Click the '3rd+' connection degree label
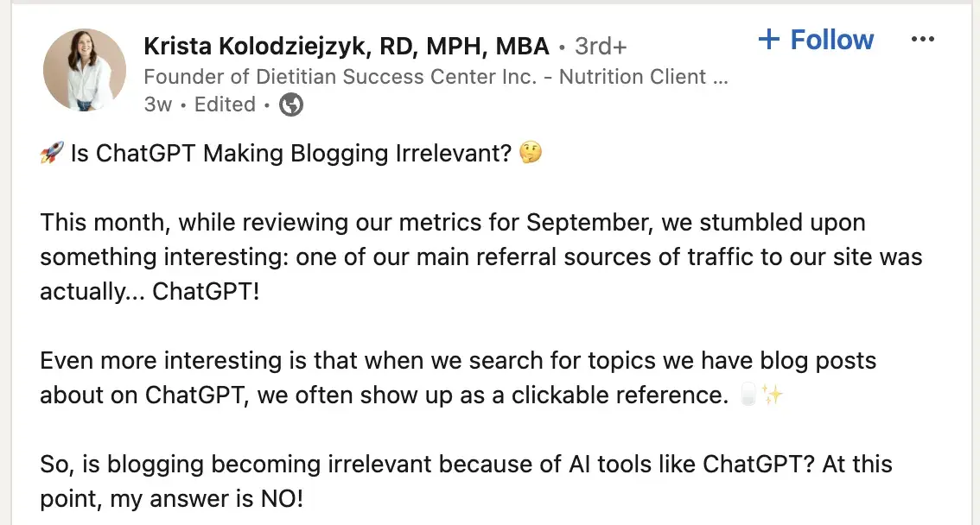This screenshot has height=525, width=980. pyautogui.click(x=601, y=46)
